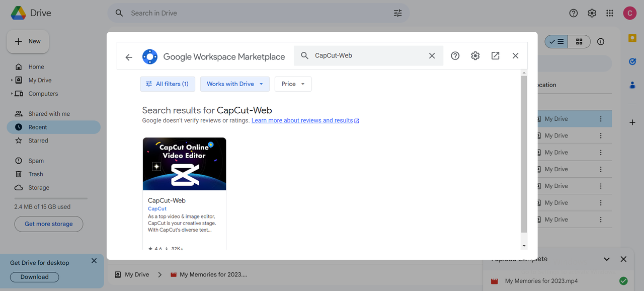Expand Computers tree arrow
This screenshot has width=644, height=291.
12,94
